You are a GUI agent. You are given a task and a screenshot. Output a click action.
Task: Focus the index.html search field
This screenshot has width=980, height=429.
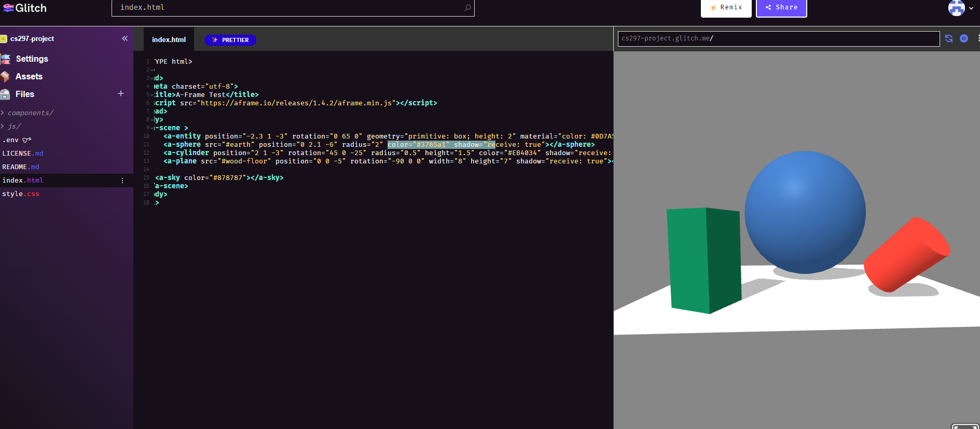point(293,7)
